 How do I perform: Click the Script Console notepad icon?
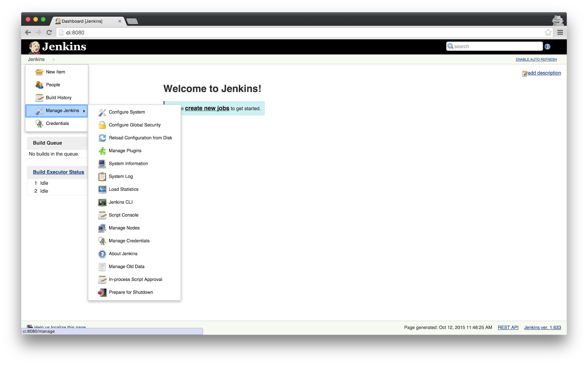click(102, 215)
